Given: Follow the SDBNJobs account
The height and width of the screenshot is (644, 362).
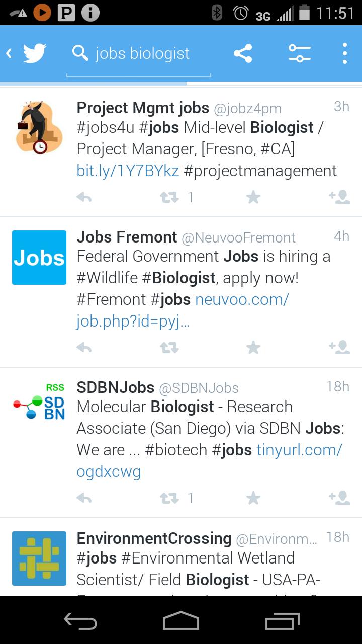Looking at the screenshot, I should pos(339,498).
